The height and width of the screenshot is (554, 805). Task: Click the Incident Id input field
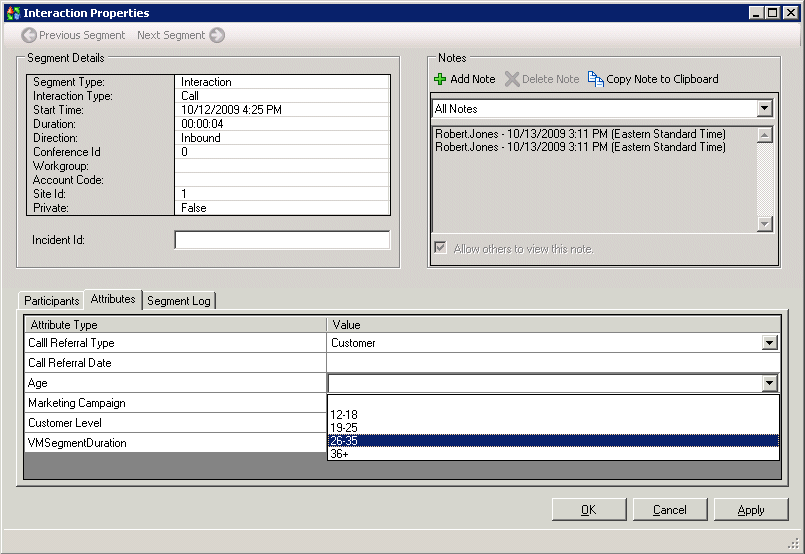(x=282, y=240)
